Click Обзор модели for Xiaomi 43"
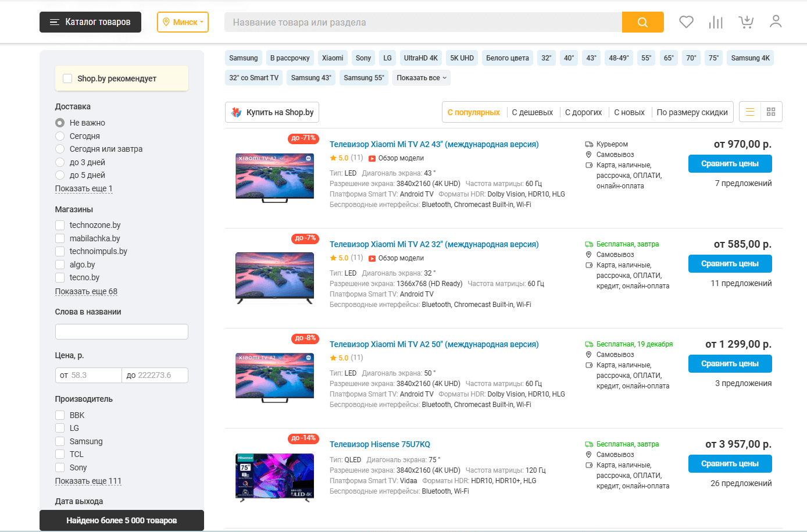The height and width of the screenshot is (532, 807). coord(401,158)
